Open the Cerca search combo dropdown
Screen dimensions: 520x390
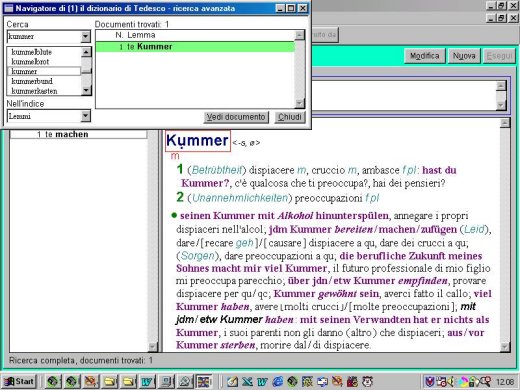click(86, 36)
